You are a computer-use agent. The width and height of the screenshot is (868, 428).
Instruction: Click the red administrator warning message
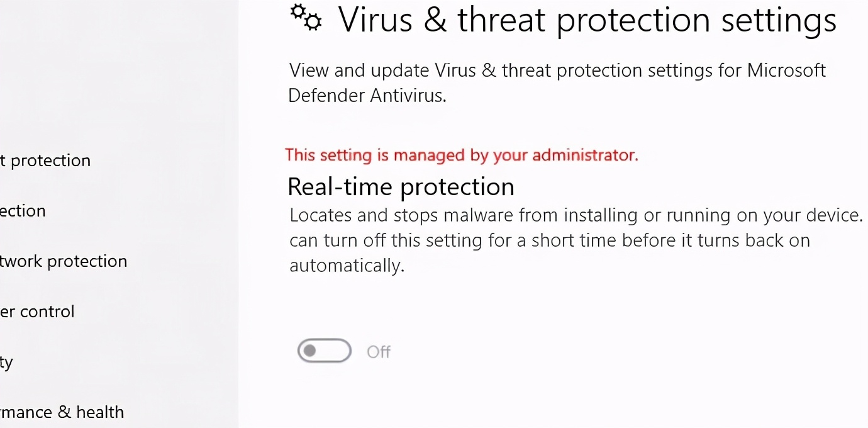coord(462,155)
